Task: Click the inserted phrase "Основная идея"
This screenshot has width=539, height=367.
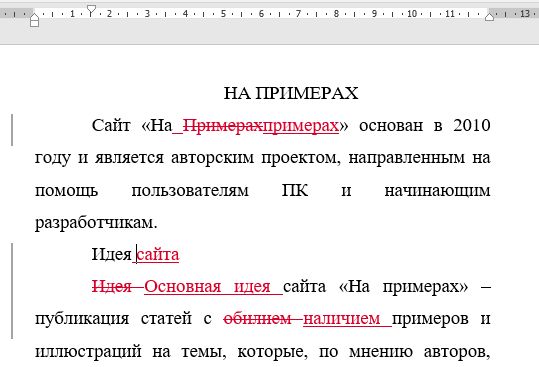Action: coord(207,287)
